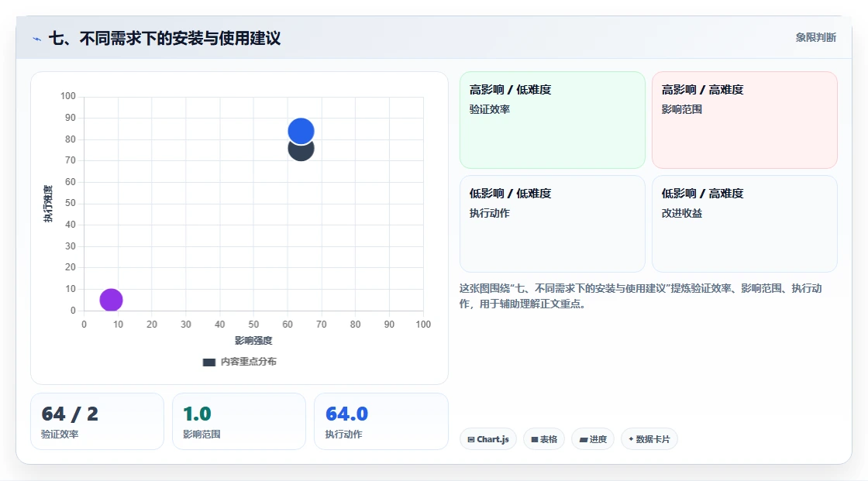Click the Chart.js tag chip
Image resolution: width=868 pixels, height=481 pixels.
pyautogui.click(x=488, y=439)
